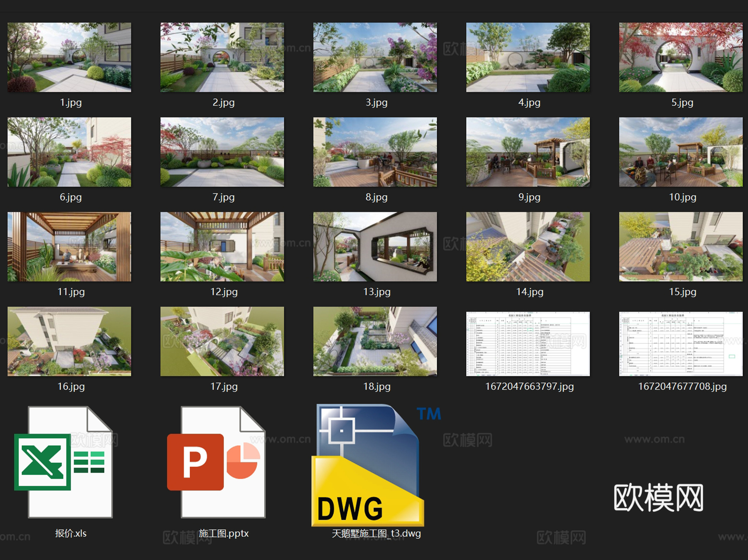The height and width of the screenshot is (560, 748).
Task: Open the PowerPoint file icon 施工图.pptx
Action: [x=216, y=462]
